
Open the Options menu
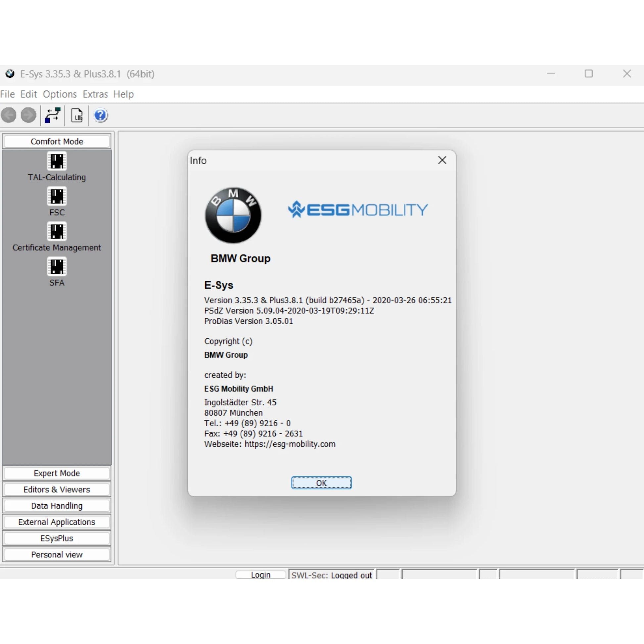point(59,94)
